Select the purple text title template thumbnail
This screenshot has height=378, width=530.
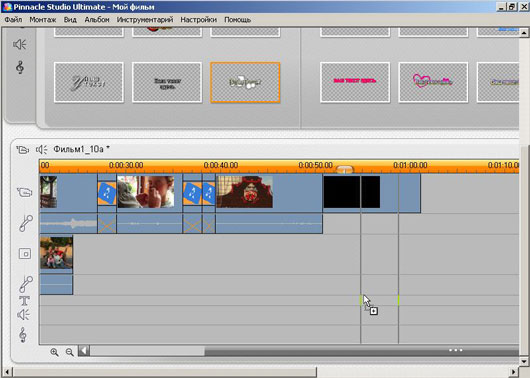click(498, 82)
